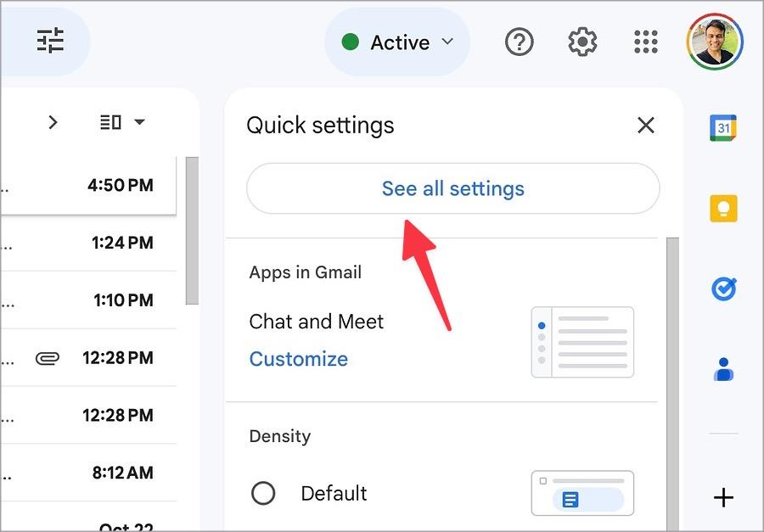Open the Support help icon
Screen dimensions: 764x532
[519, 42]
